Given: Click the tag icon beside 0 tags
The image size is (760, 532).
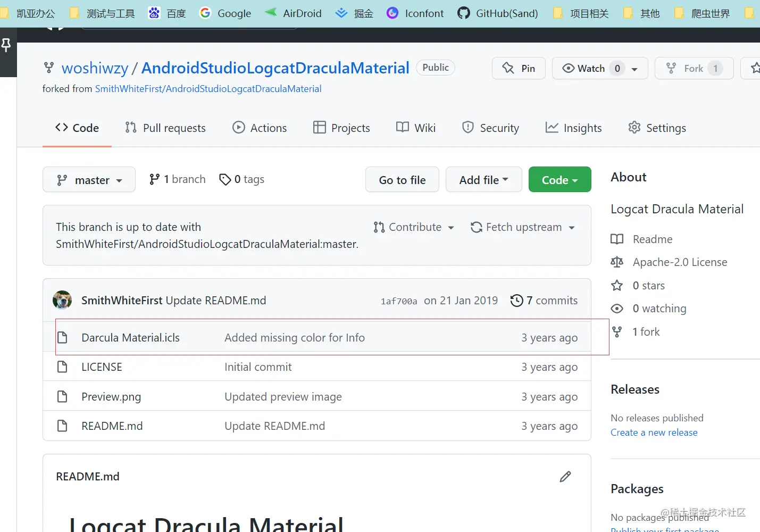Looking at the screenshot, I should point(225,179).
